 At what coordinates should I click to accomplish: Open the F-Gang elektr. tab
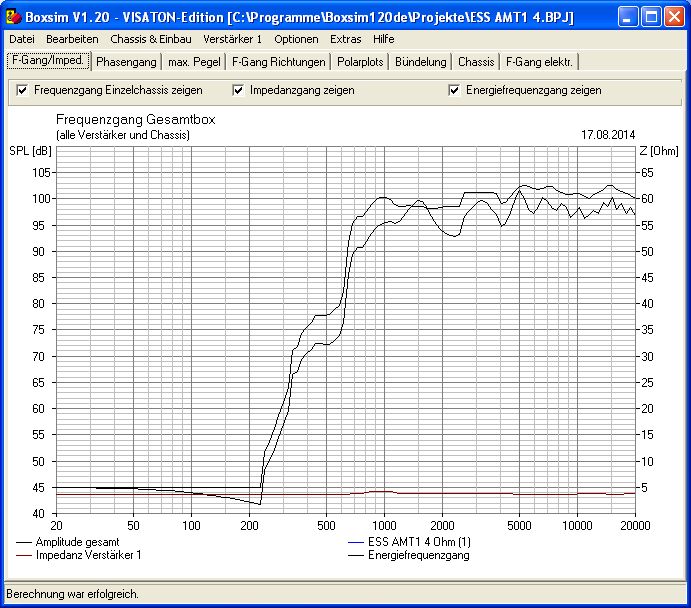pyautogui.click(x=539, y=62)
